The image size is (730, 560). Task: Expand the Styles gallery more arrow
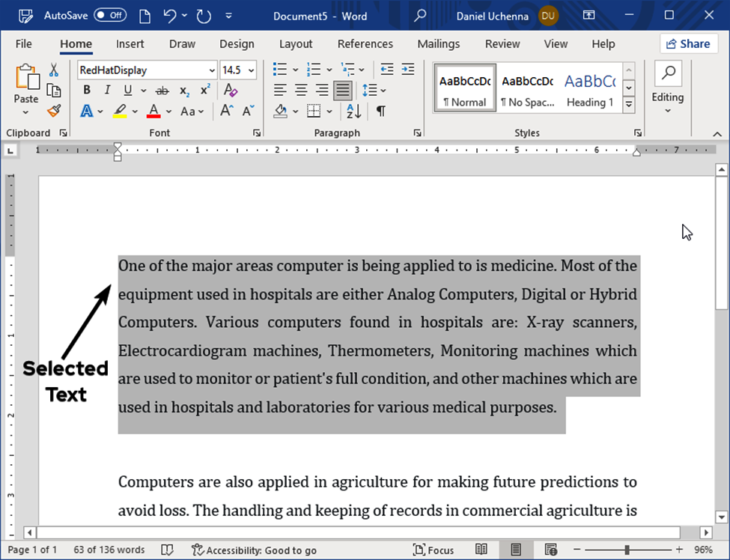click(x=629, y=106)
